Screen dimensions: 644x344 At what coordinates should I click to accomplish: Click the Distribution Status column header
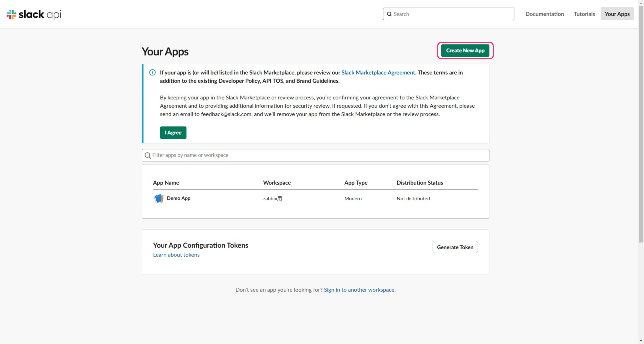point(420,183)
